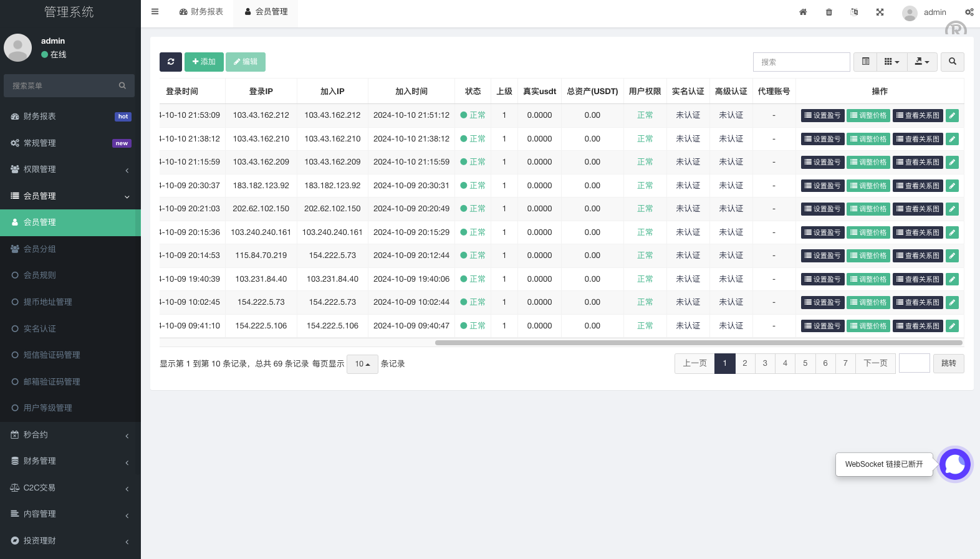
Task: Click the horizontal table scrollbar
Action: pyautogui.click(x=698, y=343)
